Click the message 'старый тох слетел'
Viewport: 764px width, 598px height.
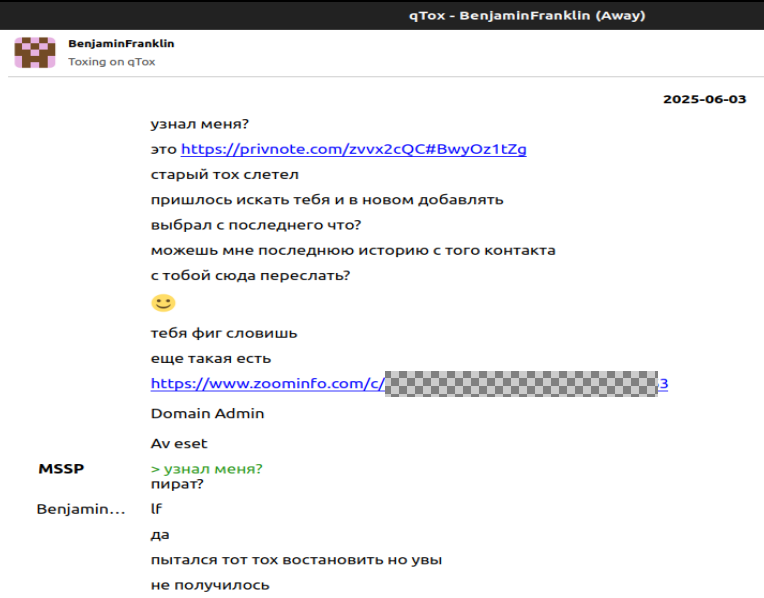[x=225, y=174]
